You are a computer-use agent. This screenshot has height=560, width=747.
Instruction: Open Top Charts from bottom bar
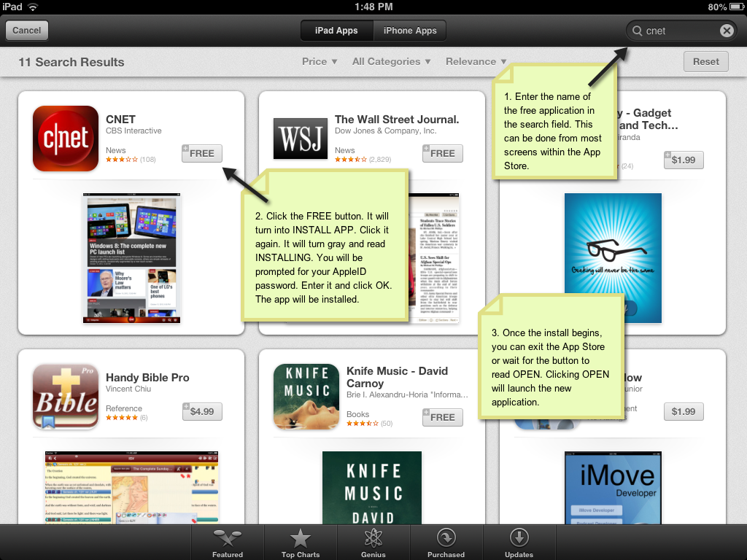(x=301, y=544)
